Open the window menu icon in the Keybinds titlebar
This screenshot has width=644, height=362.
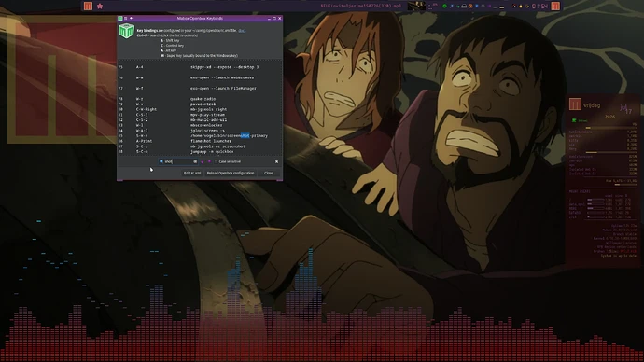(120, 18)
